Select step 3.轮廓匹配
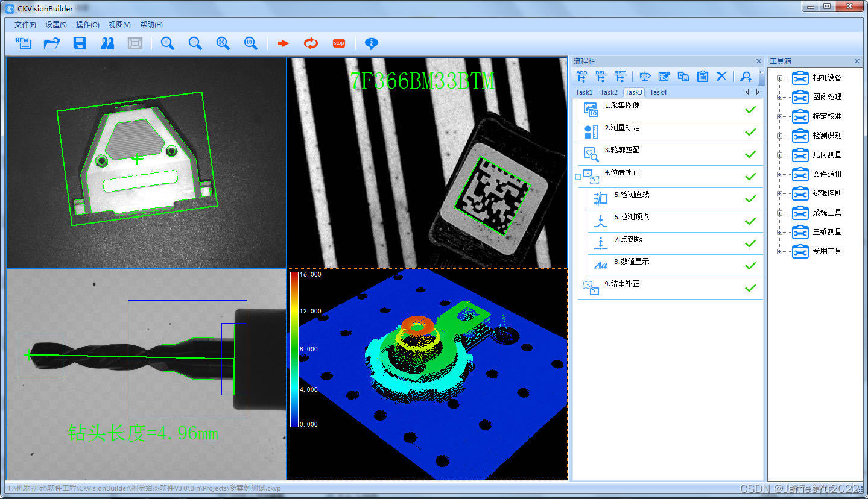 [670, 154]
